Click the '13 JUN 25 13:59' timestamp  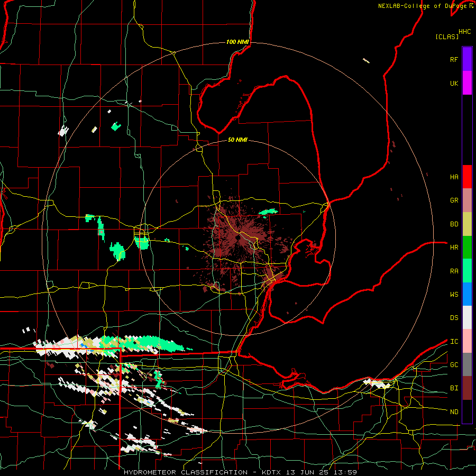[x=322, y=472]
